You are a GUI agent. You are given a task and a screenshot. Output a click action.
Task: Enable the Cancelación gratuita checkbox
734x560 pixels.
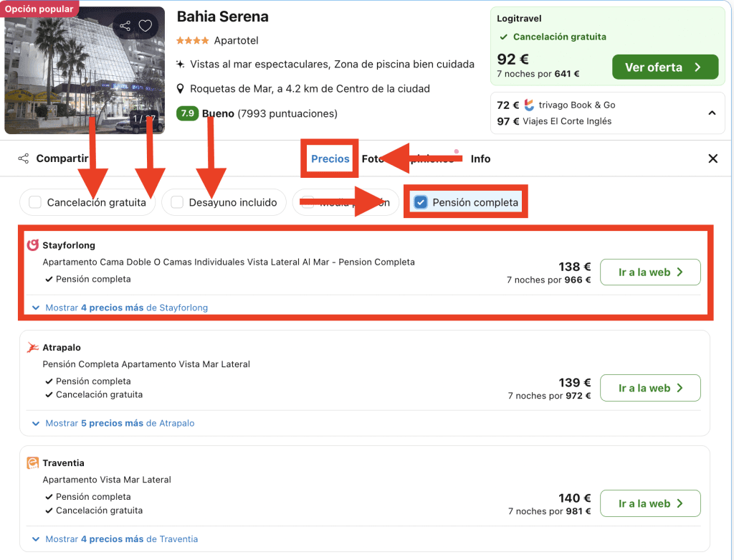pos(35,202)
